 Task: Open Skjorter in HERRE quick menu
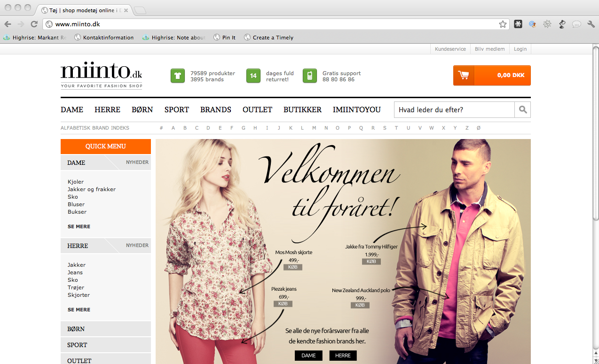tap(79, 295)
